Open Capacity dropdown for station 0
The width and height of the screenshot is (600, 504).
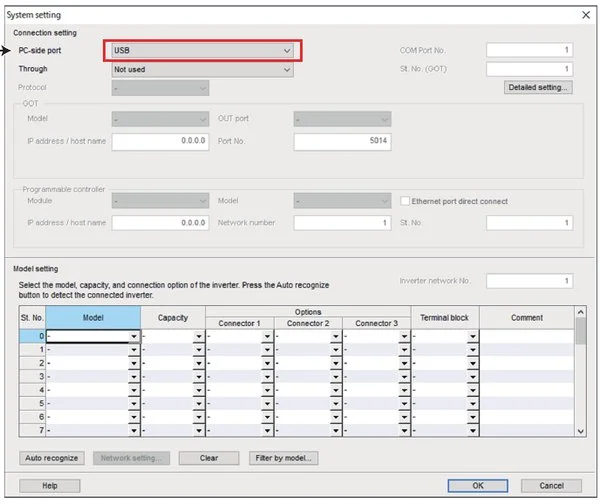199,336
